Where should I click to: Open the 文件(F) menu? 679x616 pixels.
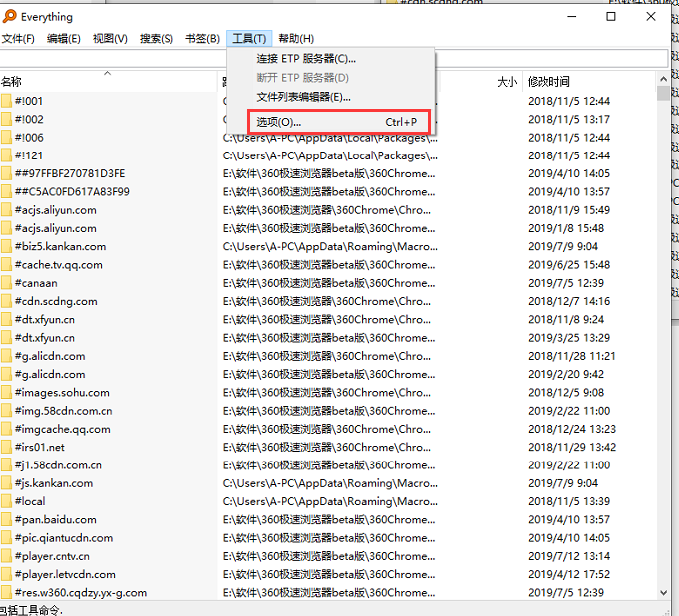(18, 39)
